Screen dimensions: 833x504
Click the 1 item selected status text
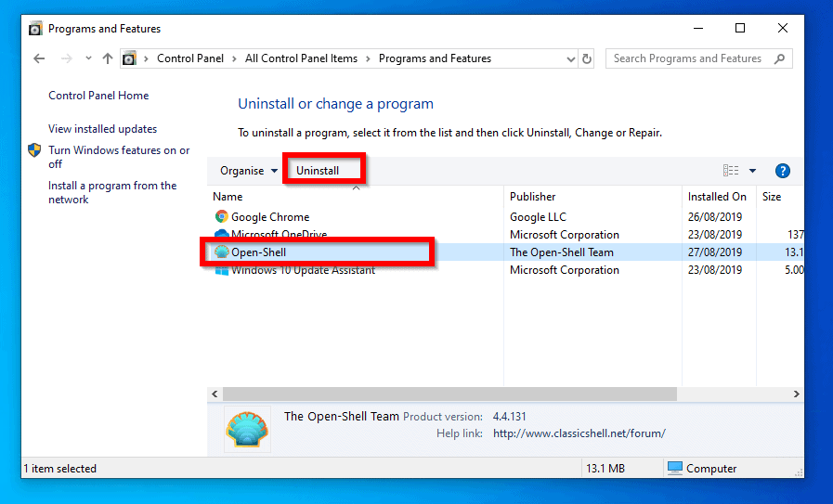click(60, 469)
